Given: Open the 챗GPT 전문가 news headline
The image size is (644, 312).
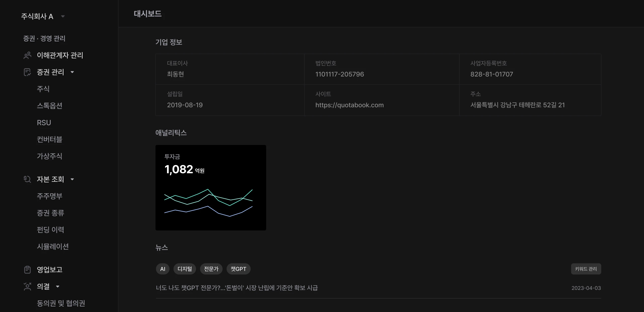Looking at the screenshot, I should [237, 288].
